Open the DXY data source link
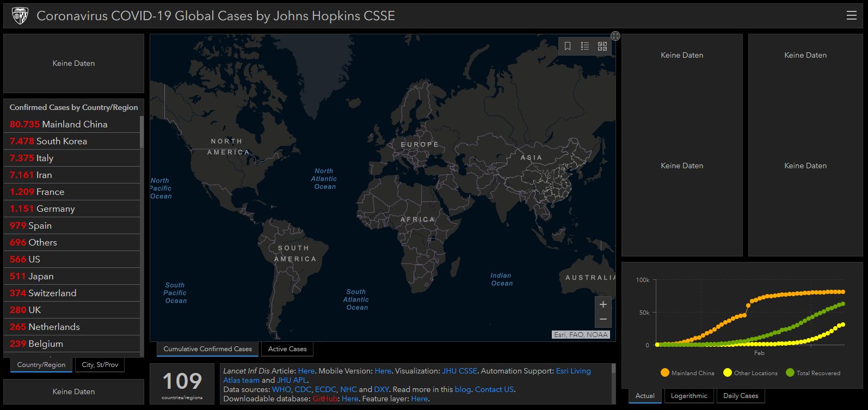Image resolution: width=868 pixels, height=410 pixels. click(381, 389)
